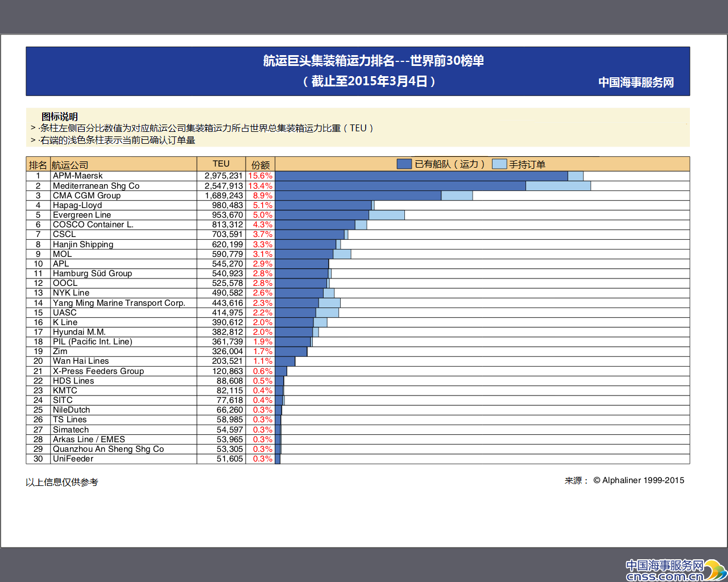Viewport: 728px width, 582px height.
Task: Click the NYK Line entry
Action: coord(71,293)
